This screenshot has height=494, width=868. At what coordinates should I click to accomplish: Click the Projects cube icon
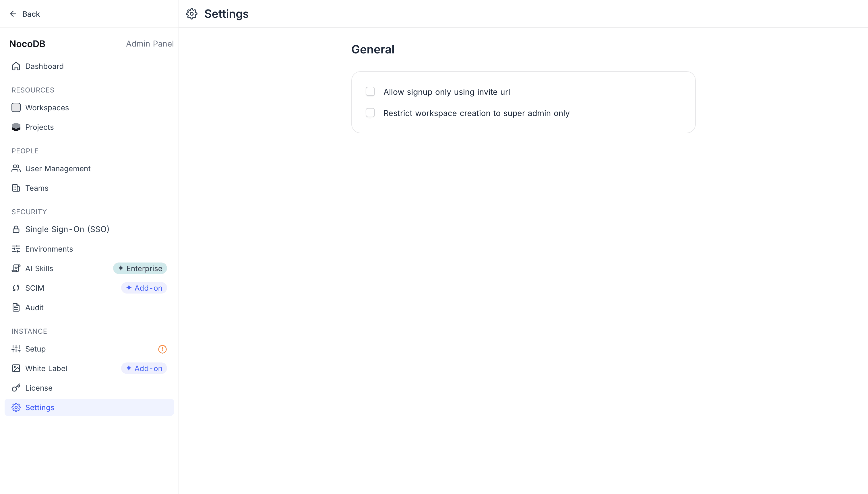click(16, 127)
